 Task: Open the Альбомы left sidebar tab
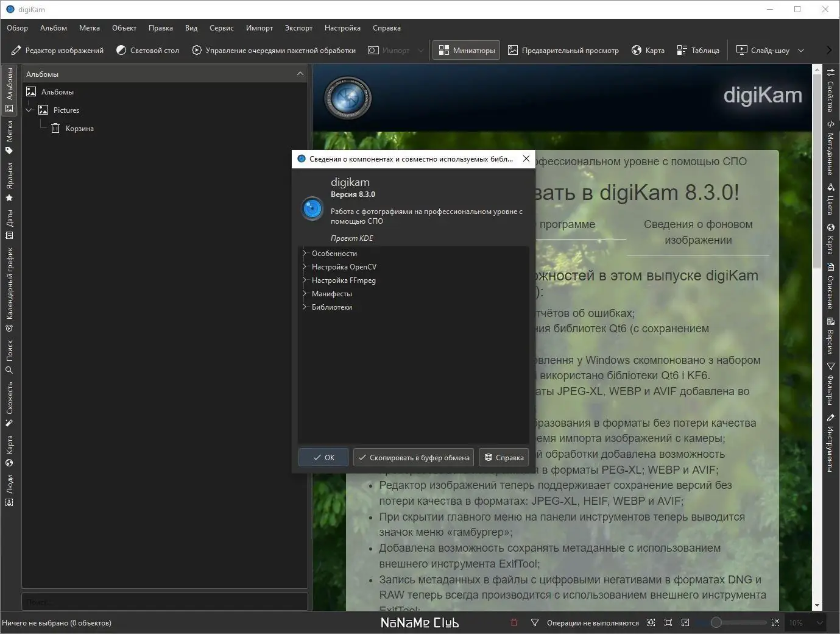pos(9,90)
